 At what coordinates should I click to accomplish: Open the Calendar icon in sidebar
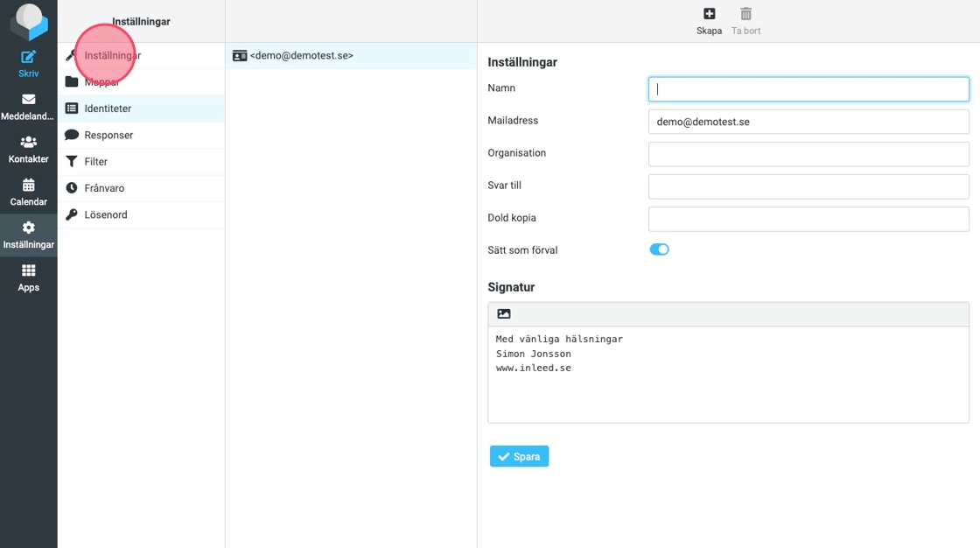[28, 185]
